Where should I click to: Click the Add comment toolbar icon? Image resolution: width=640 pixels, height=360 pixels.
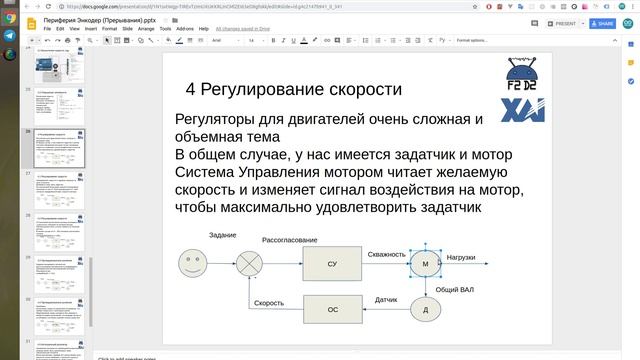pos(337,40)
